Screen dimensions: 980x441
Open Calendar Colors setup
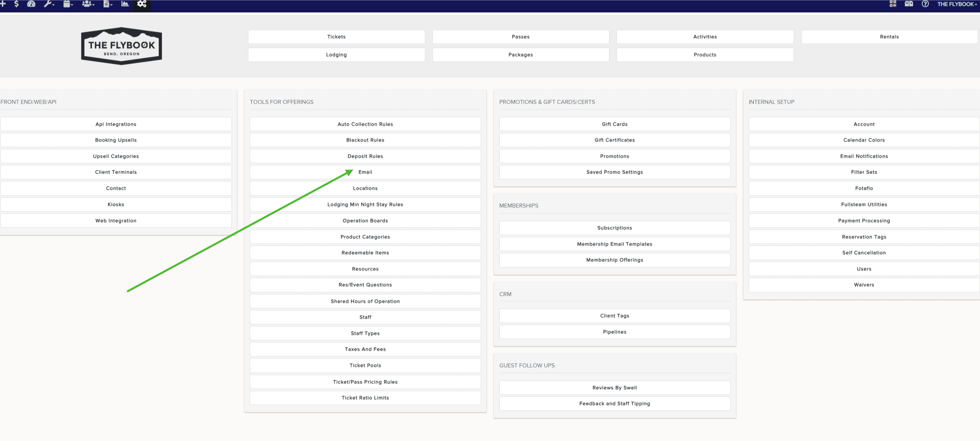864,140
